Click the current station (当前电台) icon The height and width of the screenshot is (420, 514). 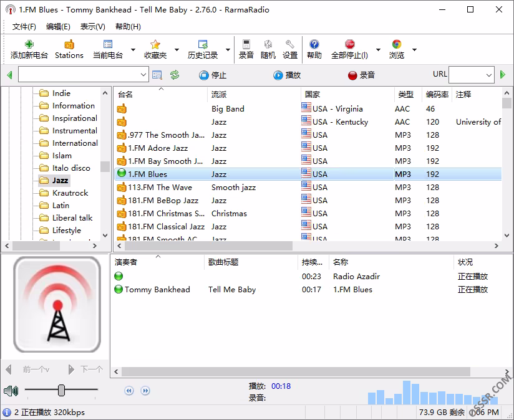pos(108,44)
